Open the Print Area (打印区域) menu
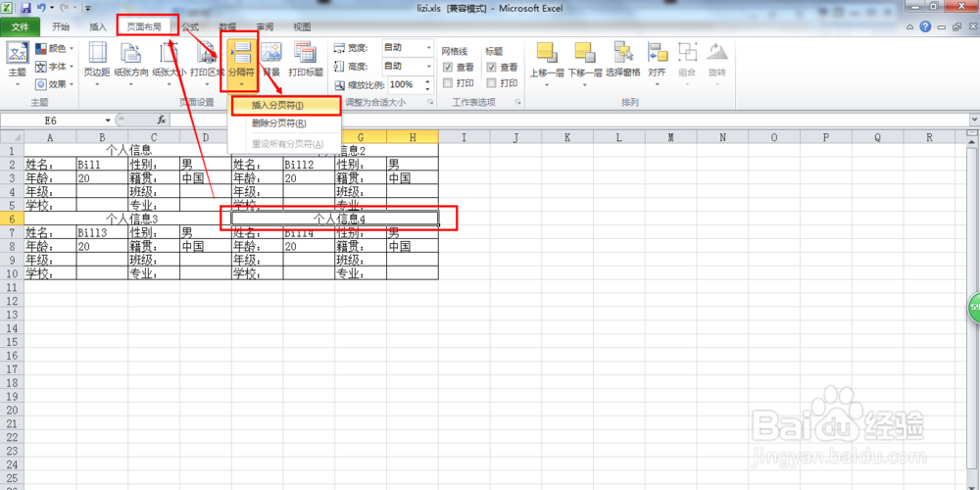 [x=207, y=65]
